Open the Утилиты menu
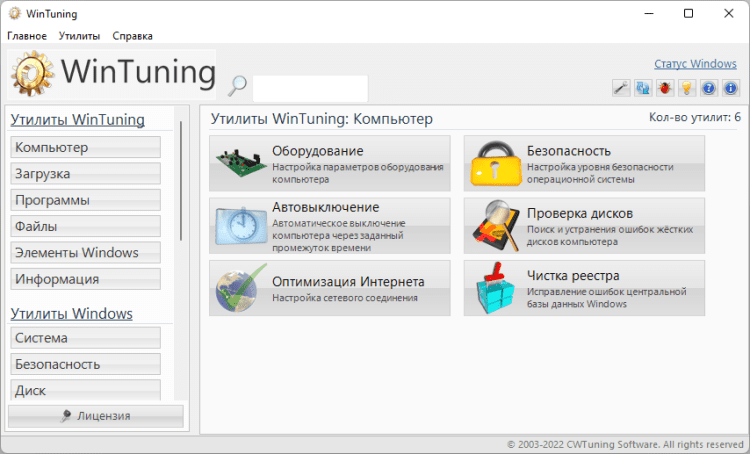 pyautogui.click(x=79, y=36)
